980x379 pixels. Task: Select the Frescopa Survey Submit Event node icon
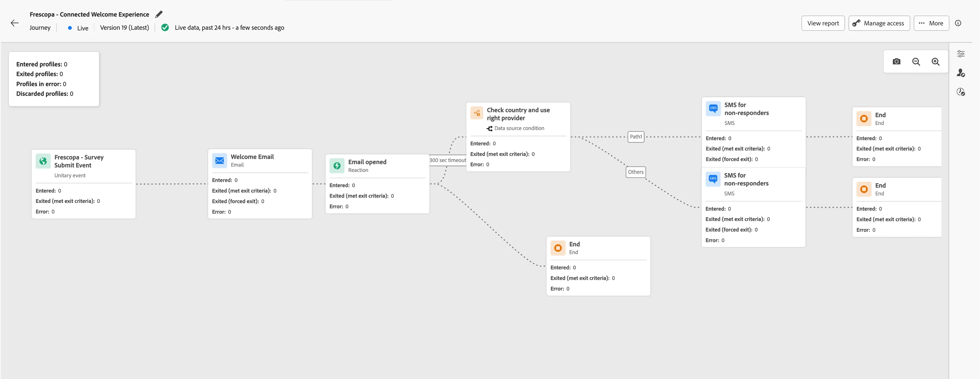tap(43, 161)
